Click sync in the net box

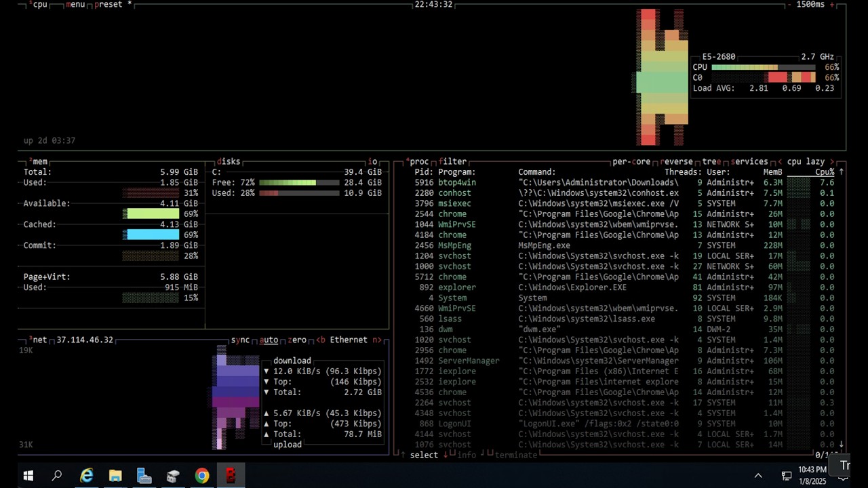pyautogui.click(x=240, y=340)
